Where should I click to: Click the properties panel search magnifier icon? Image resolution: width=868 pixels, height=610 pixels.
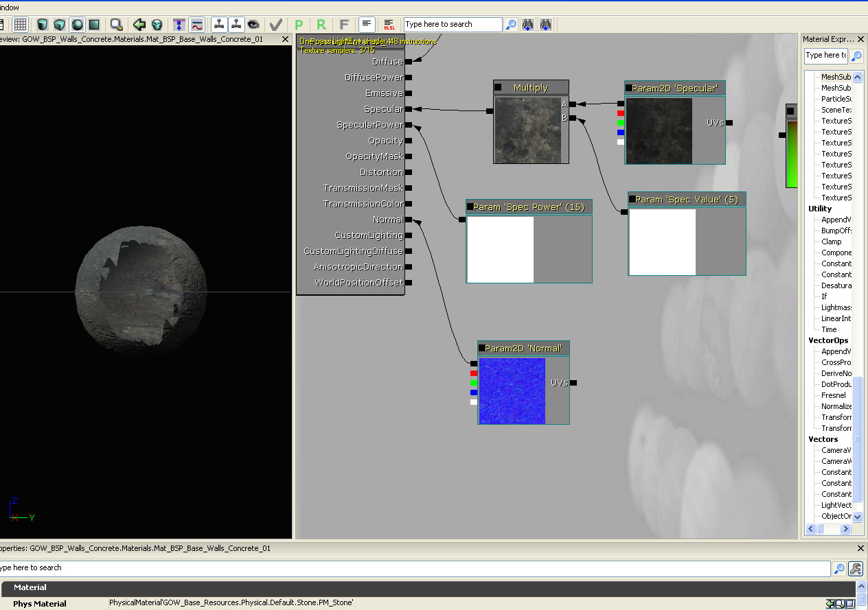coord(839,569)
